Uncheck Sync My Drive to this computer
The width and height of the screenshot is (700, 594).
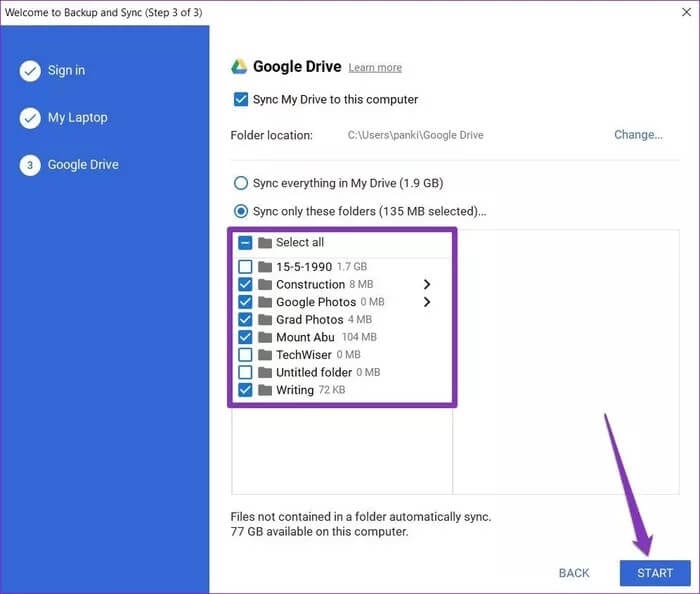tap(241, 99)
